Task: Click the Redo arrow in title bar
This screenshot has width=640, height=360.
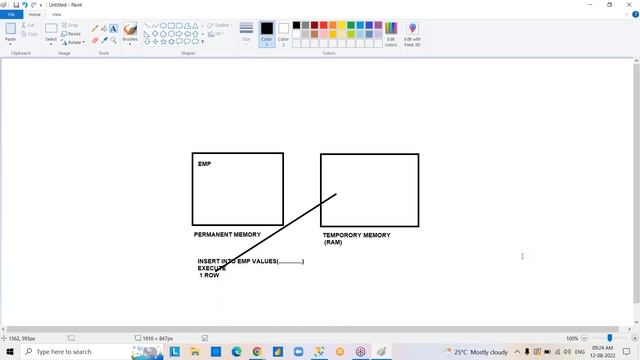Action: tap(33, 5)
